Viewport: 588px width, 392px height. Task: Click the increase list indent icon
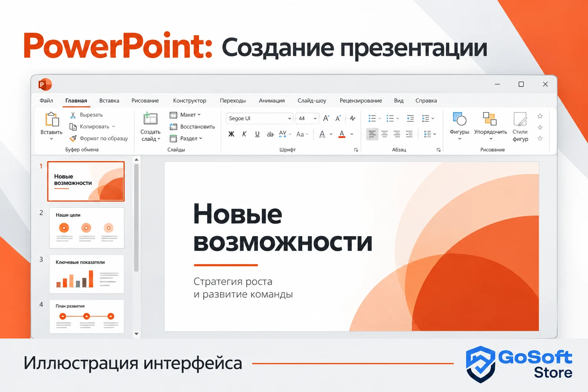tap(410, 118)
